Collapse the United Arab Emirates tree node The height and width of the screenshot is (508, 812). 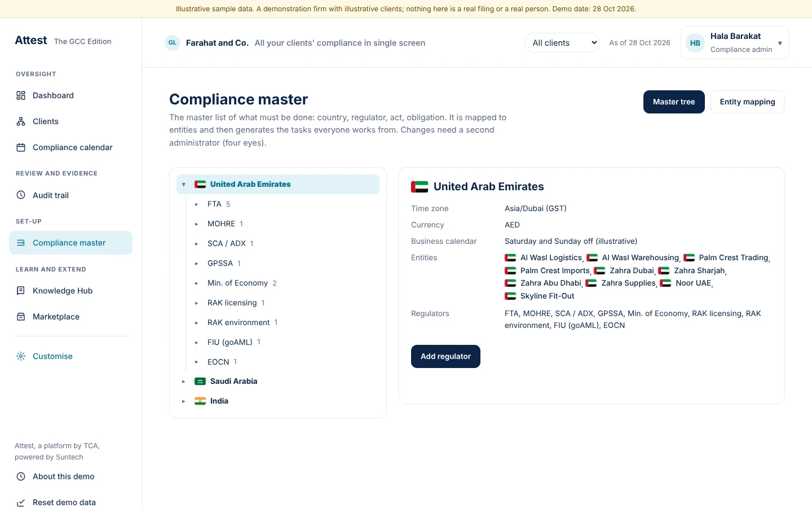(184, 185)
